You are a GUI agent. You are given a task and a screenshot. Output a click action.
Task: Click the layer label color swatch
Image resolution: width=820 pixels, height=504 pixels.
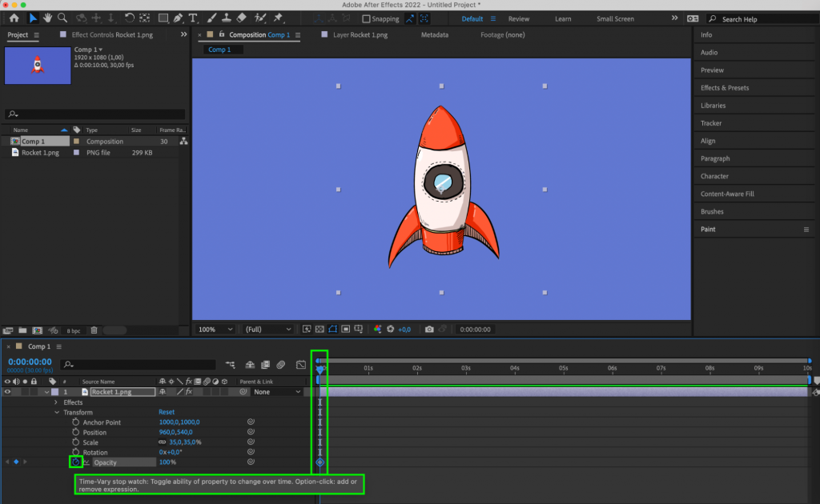tap(54, 392)
